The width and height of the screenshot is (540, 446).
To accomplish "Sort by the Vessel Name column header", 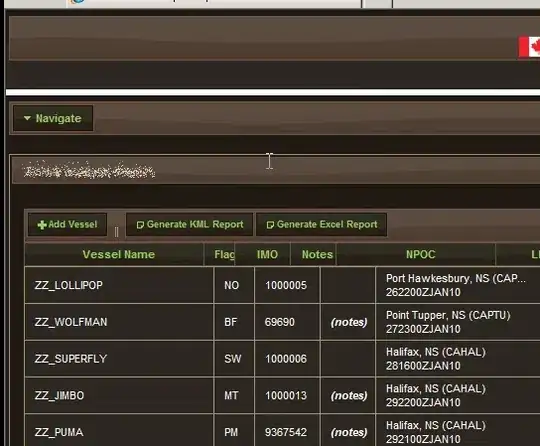I will coord(114,255).
